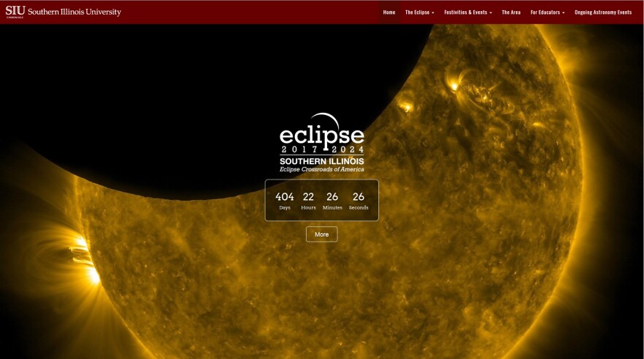644x359 pixels.
Task: Expand The Eclipse dropdown menu
Action: click(419, 12)
